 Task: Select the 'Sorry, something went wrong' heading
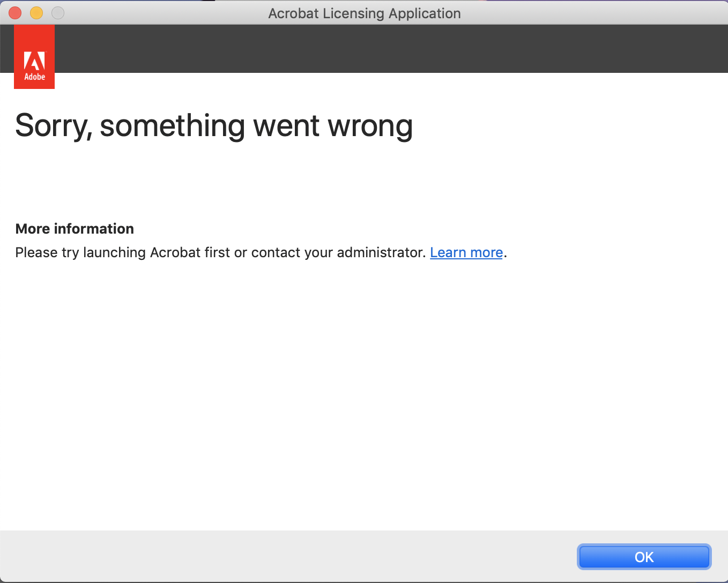(x=213, y=126)
